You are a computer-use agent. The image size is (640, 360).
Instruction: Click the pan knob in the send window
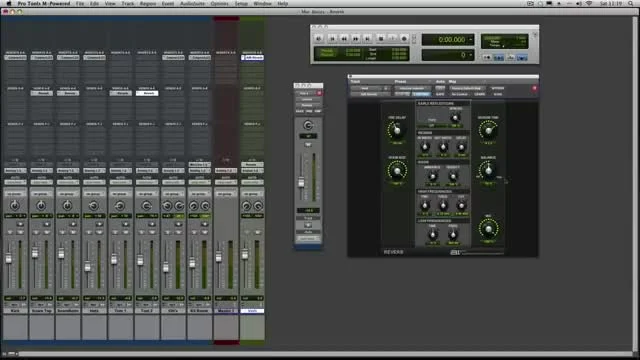[x=308, y=125]
